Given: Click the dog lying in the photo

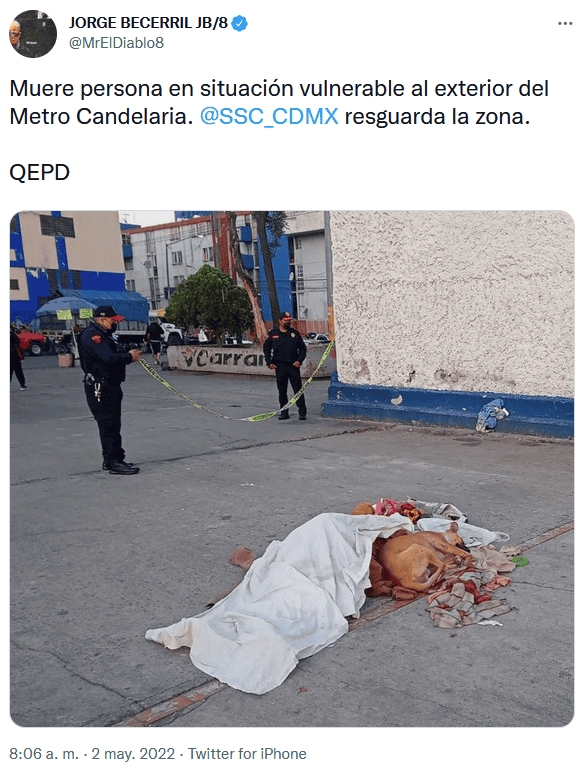Looking at the screenshot, I should 423,557.
